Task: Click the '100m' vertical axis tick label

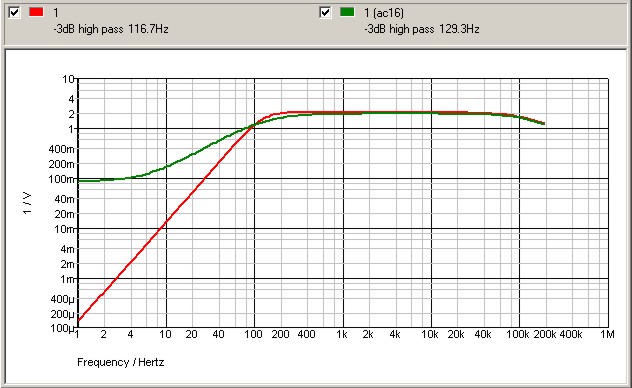Action: pyautogui.click(x=62, y=179)
